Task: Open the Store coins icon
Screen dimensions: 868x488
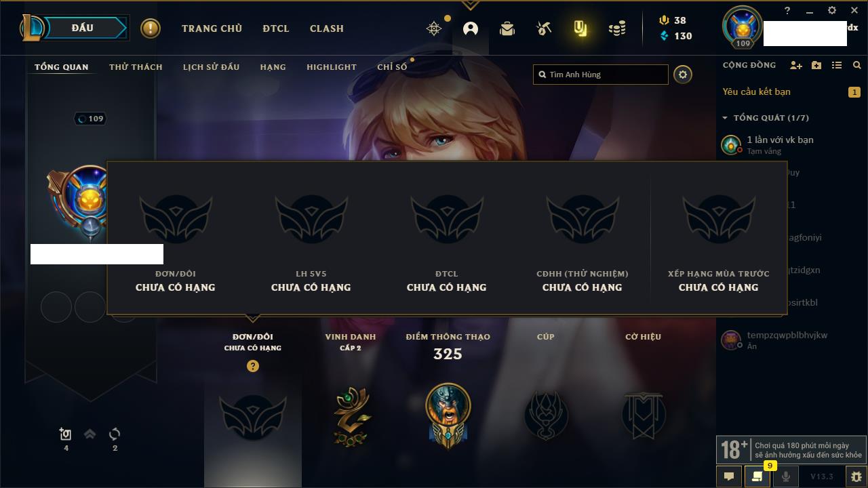Action: point(617,28)
